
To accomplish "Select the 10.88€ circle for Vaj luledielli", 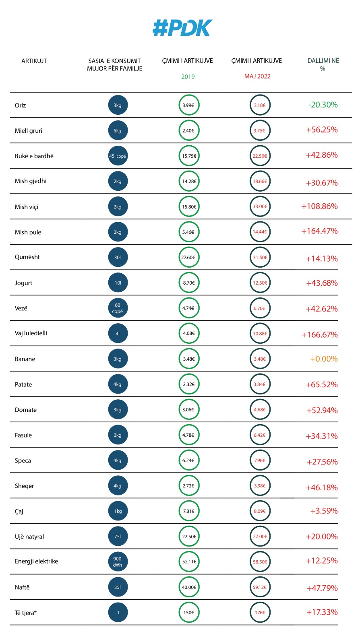I will coord(260,334).
